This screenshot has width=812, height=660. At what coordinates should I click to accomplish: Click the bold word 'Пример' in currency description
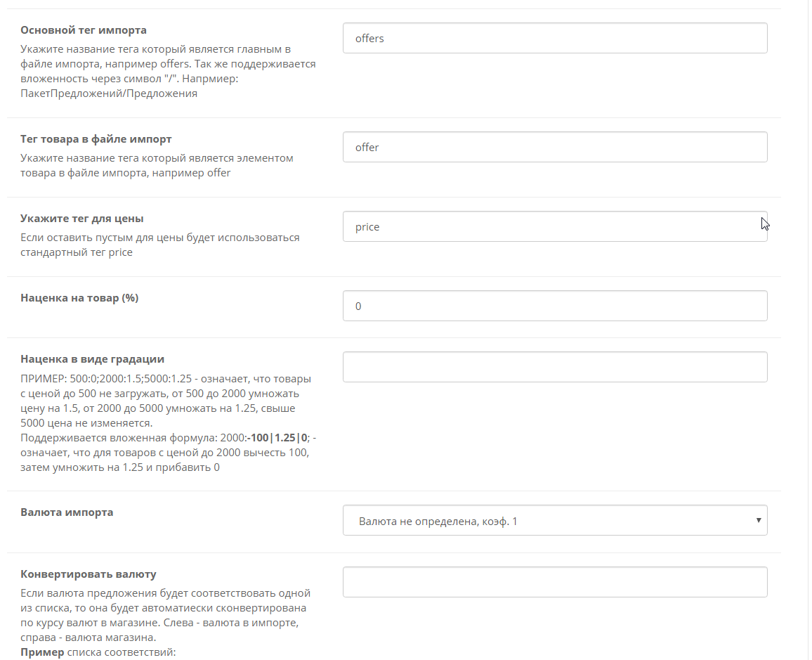(42, 652)
